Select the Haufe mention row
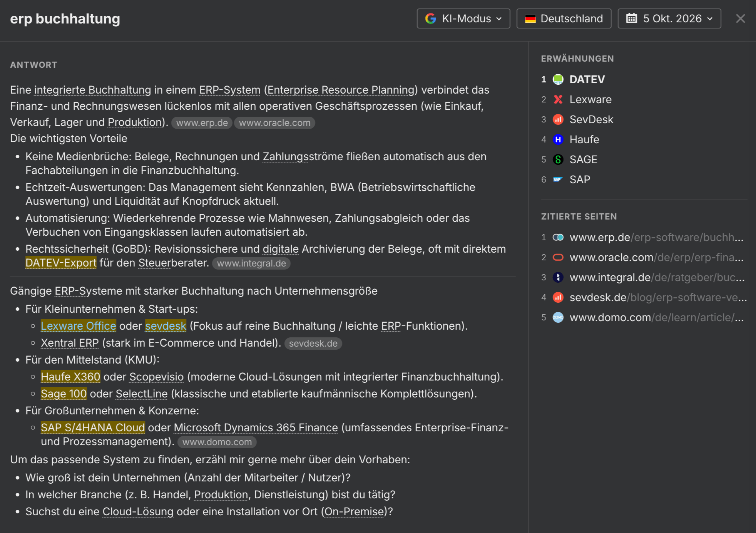Screen dimensions: 756x533 point(644,139)
